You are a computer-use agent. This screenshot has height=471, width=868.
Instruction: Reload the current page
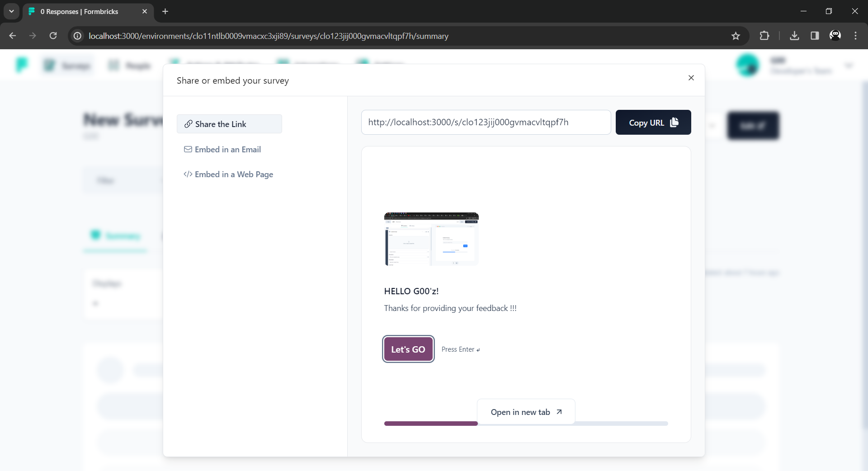[53, 36]
